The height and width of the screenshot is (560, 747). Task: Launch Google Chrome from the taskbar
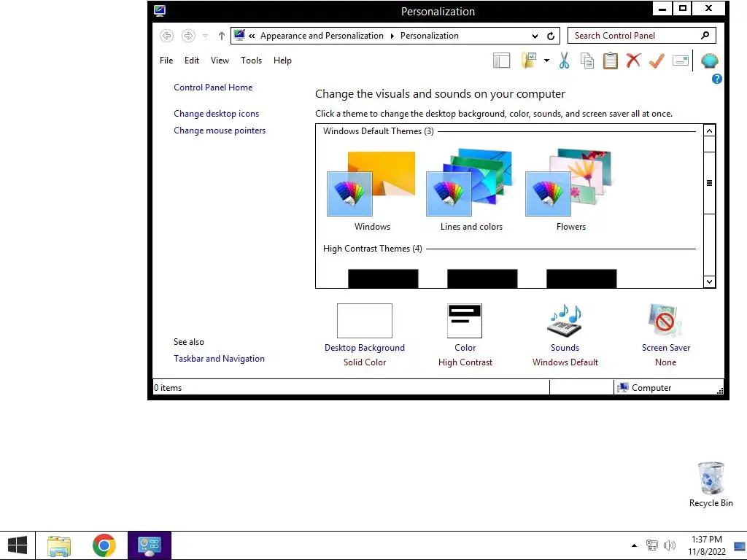tap(104, 545)
